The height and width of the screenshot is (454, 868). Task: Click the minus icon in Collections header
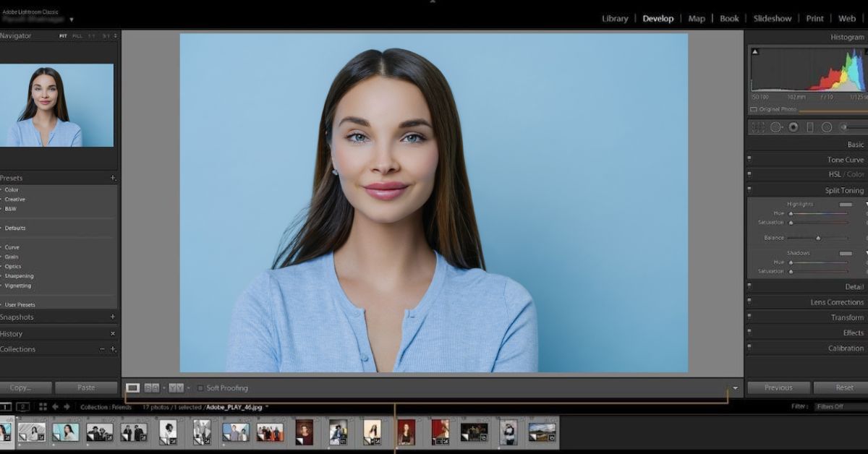(x=102, y=349)
